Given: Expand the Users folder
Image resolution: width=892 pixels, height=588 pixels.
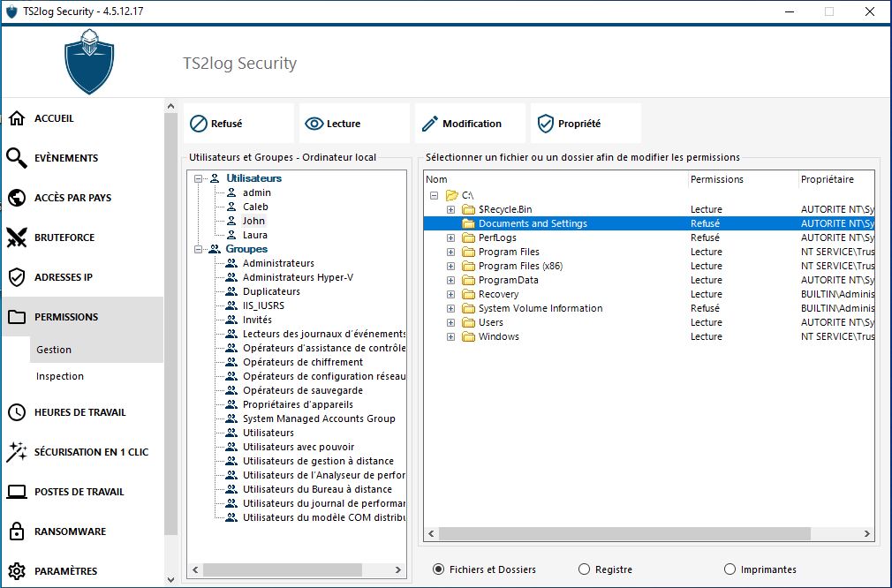Looking at the screenshot, I should tap(450, 322).
